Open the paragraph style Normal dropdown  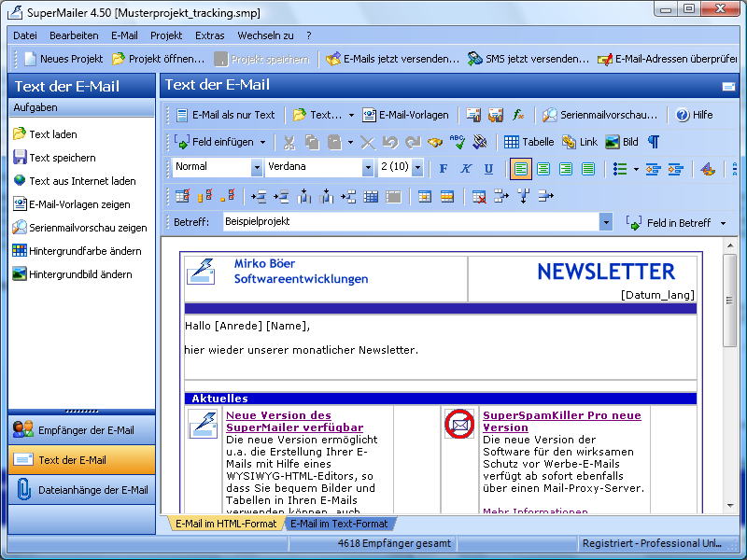click(257, 167)
